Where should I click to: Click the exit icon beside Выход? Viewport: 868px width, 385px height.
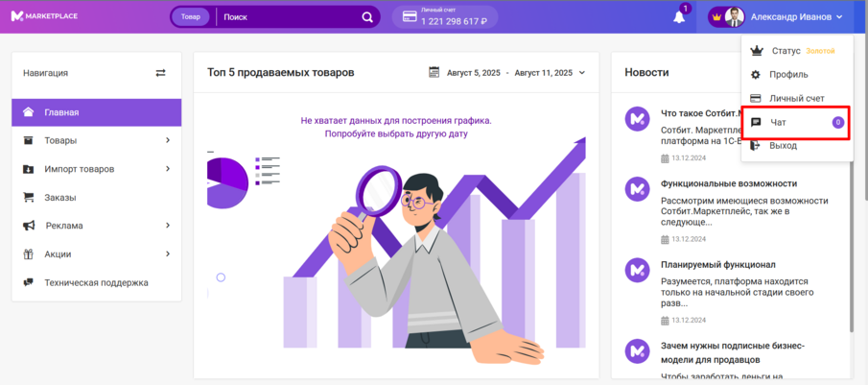755,146
